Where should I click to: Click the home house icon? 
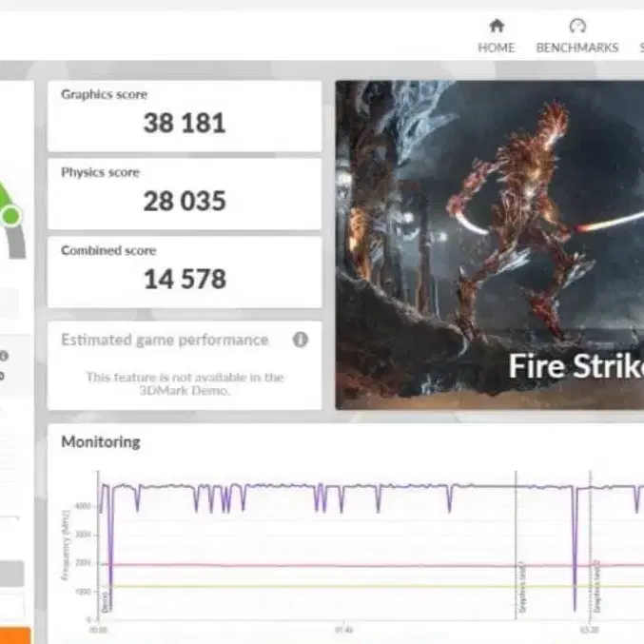(497, 26)
